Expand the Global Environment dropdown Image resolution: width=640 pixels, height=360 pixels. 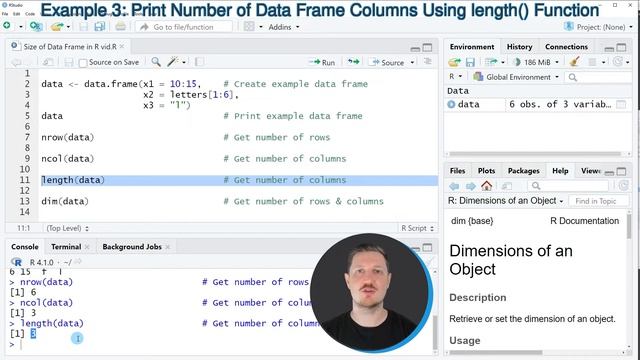(517, 77)
